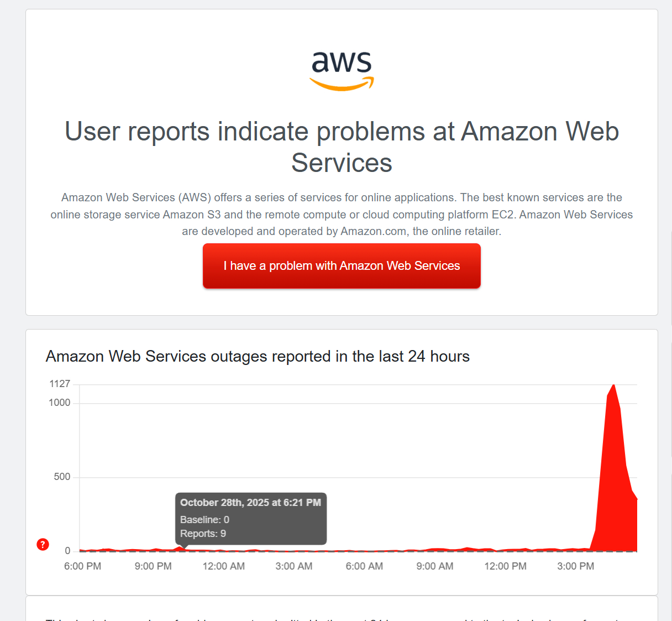
Task: Select the '6:00 PM' label on the time axis
Action: [x=82, y=566]
